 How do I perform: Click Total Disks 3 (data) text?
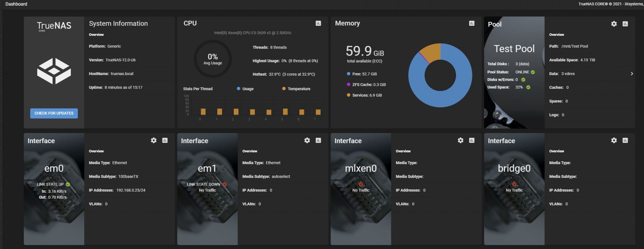pos(508,64)
